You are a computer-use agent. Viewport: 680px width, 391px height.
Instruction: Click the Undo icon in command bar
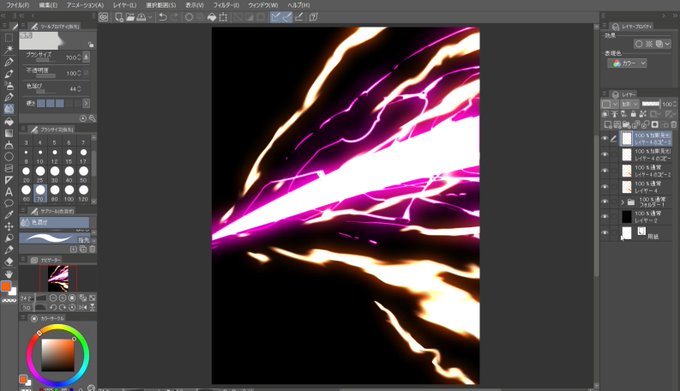click(x=163, y=17)
